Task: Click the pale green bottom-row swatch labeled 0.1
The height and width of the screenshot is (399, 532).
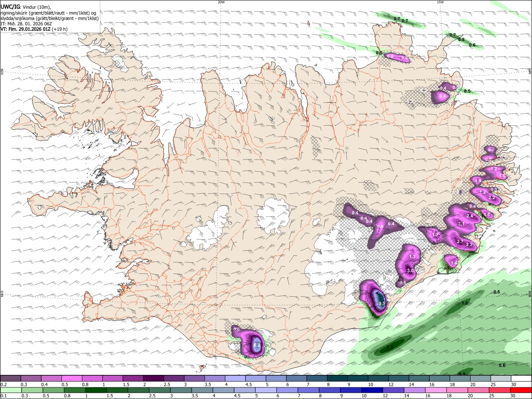Action: click(x=10, y=390)
